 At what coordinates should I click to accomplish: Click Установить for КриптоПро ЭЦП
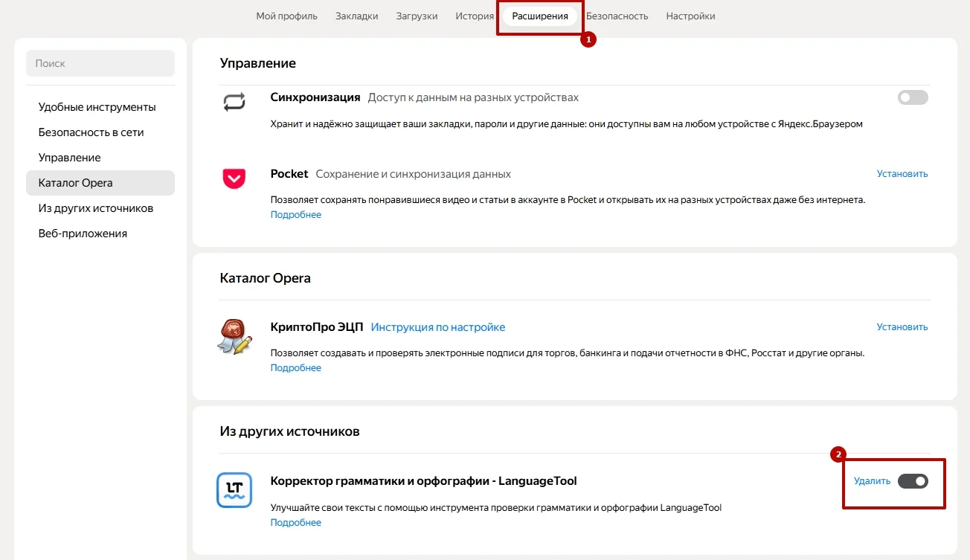902,327
